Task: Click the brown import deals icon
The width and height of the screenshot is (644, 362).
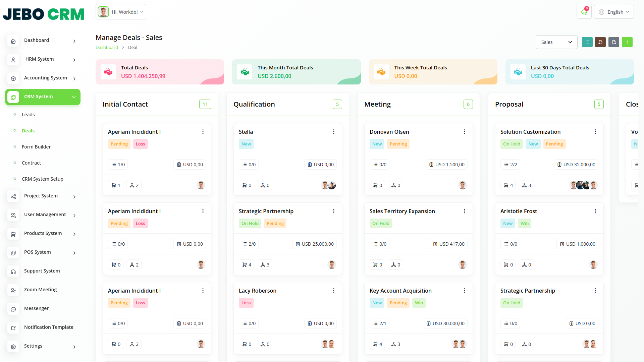Action: click(600, 42)
